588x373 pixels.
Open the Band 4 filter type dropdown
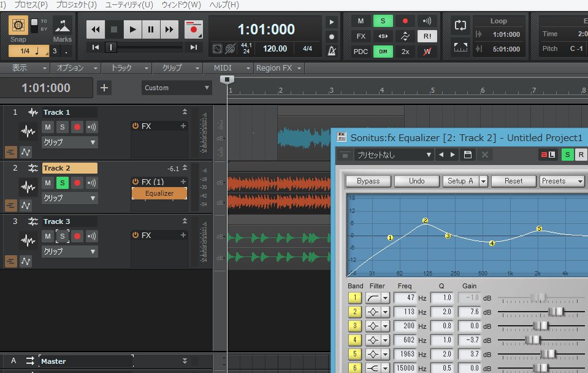[385, 340]
